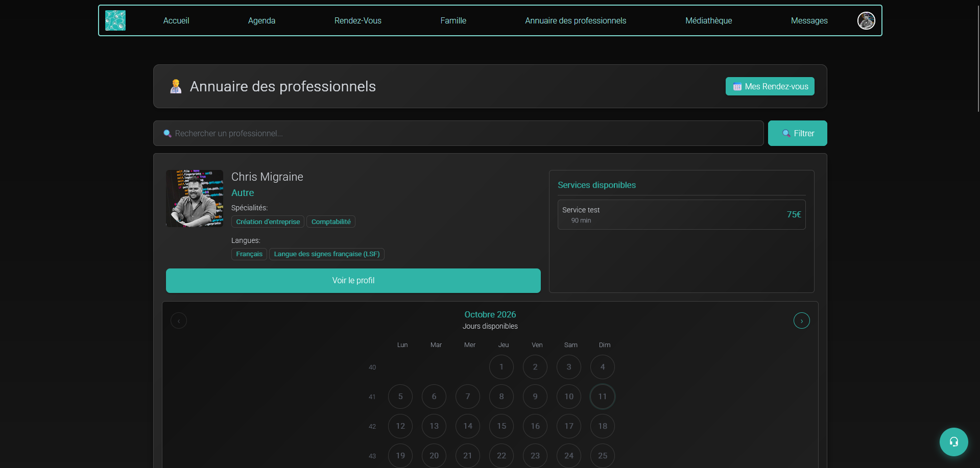Open Messages from the navbar

point(809,20)
